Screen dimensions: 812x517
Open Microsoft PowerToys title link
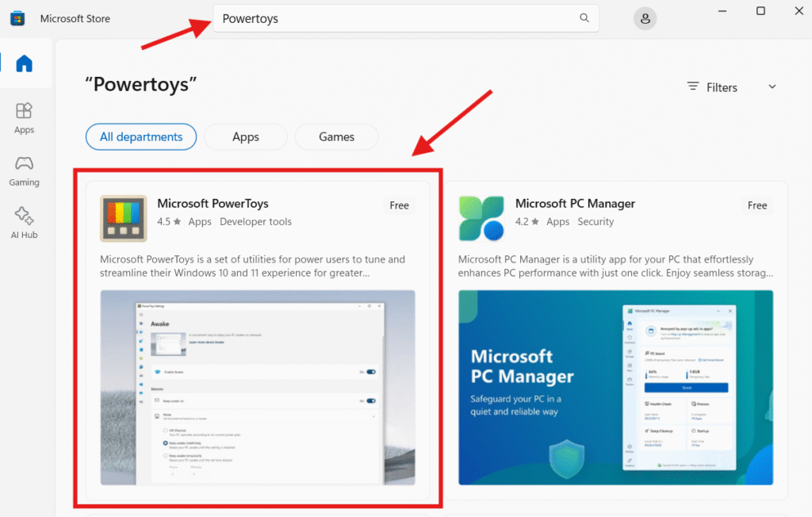(x=213, y=204)
